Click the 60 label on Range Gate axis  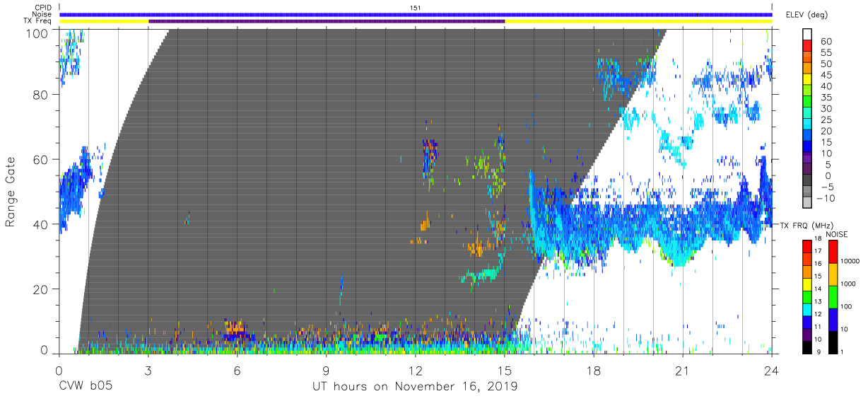[41, 160]
